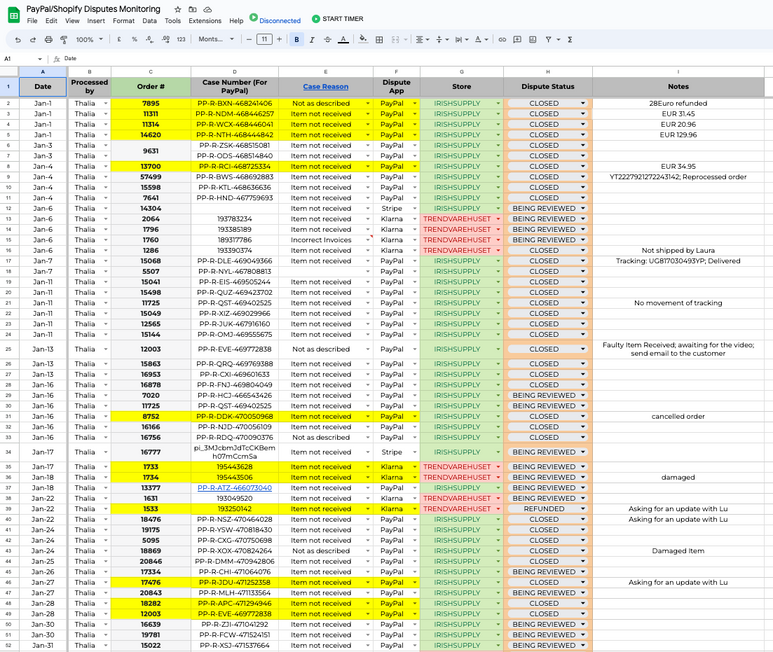Select the Paint format tool
Image resolution: width=773 pixels, height=652 pixels.
point(64,40)
